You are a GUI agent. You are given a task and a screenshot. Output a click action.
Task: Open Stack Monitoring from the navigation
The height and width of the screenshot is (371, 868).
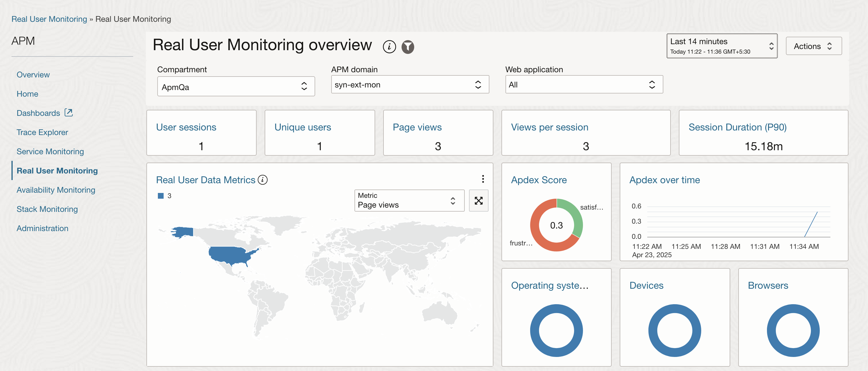point(47,209)
